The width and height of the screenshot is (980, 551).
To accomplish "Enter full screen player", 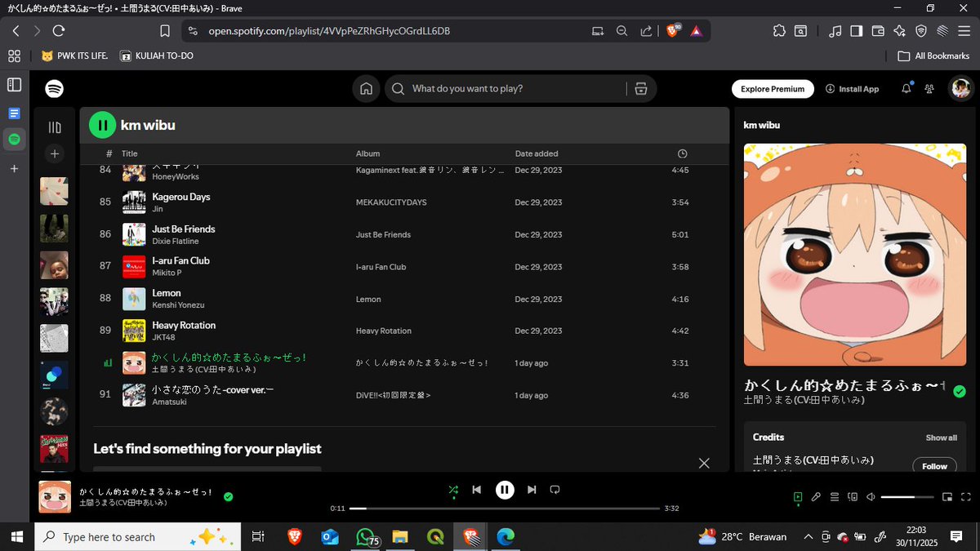I will 965,496.
